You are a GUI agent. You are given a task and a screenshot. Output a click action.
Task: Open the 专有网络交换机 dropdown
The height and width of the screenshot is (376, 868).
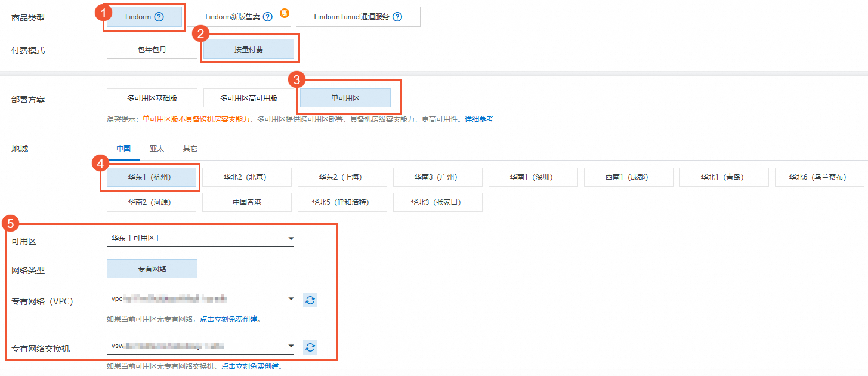[200, 346]
